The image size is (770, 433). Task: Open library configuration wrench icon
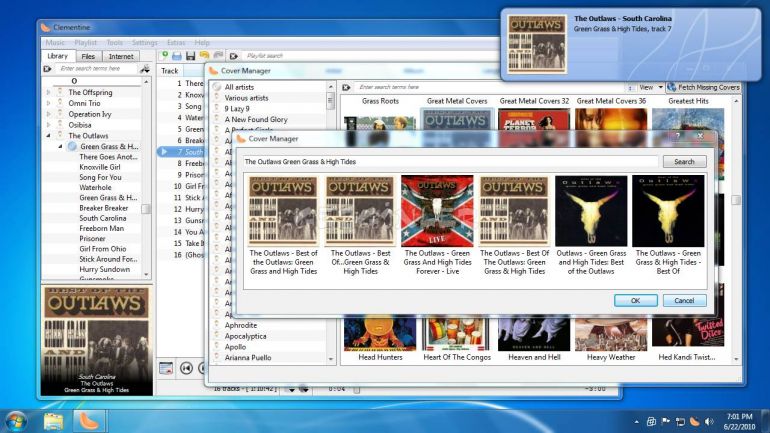click(145, 69)
